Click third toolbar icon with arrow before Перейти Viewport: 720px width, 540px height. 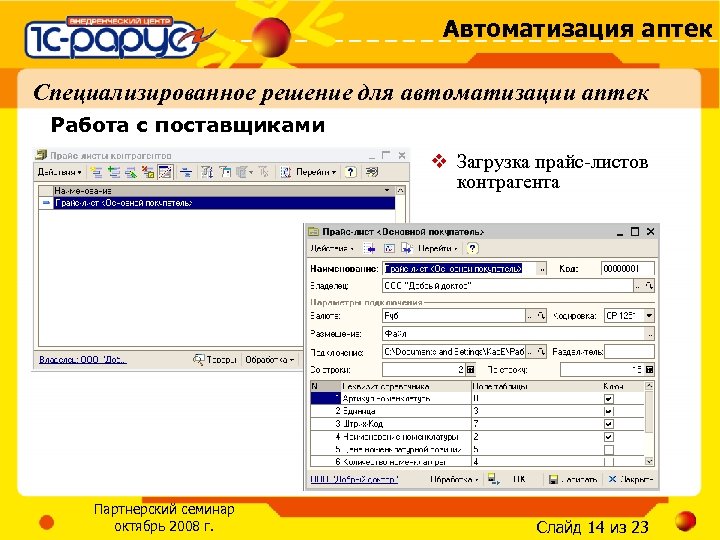point(407,248)
